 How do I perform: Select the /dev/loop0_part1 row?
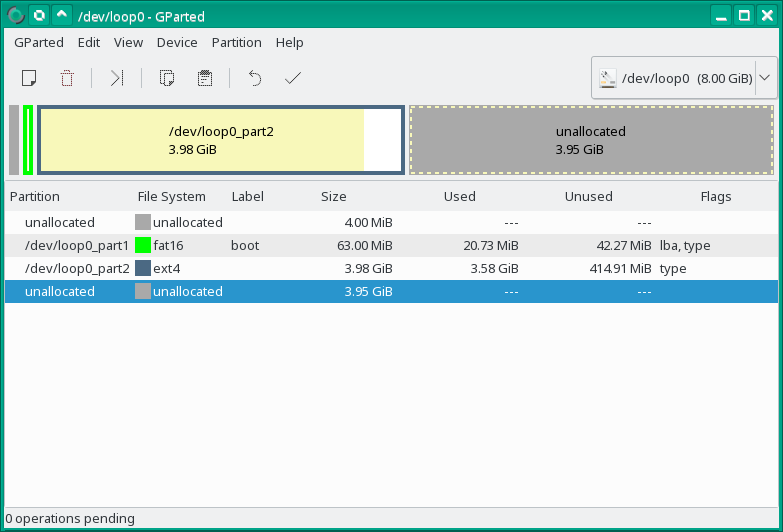392,245
